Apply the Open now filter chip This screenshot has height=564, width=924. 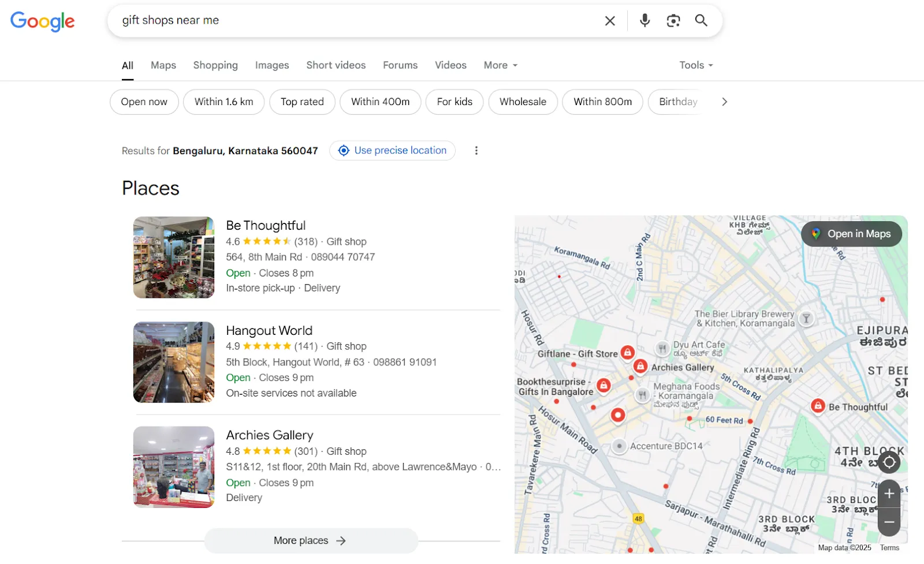[144, 102]
